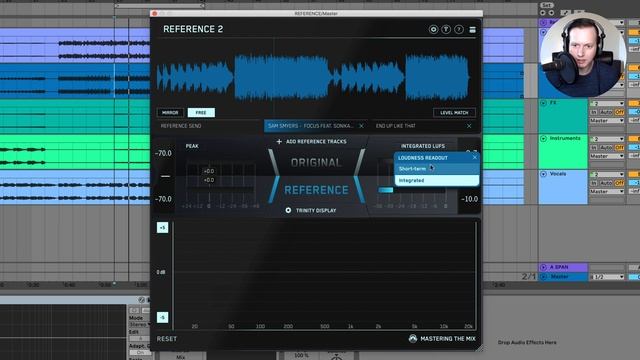
Task: Set Vocals track monitor to Off
Action: pos(619,183)
